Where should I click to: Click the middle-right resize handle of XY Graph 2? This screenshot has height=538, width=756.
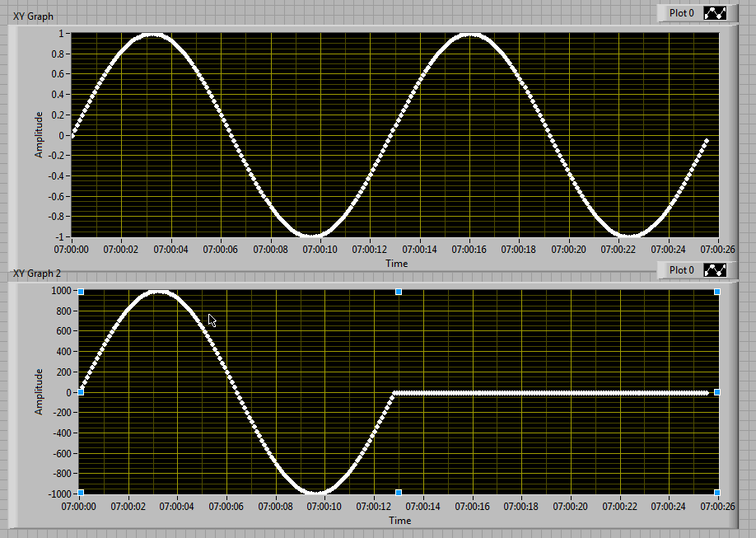717,392
